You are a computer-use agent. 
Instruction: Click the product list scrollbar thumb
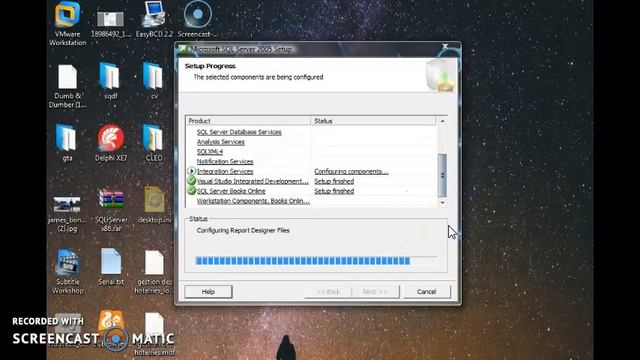(442, 175)
